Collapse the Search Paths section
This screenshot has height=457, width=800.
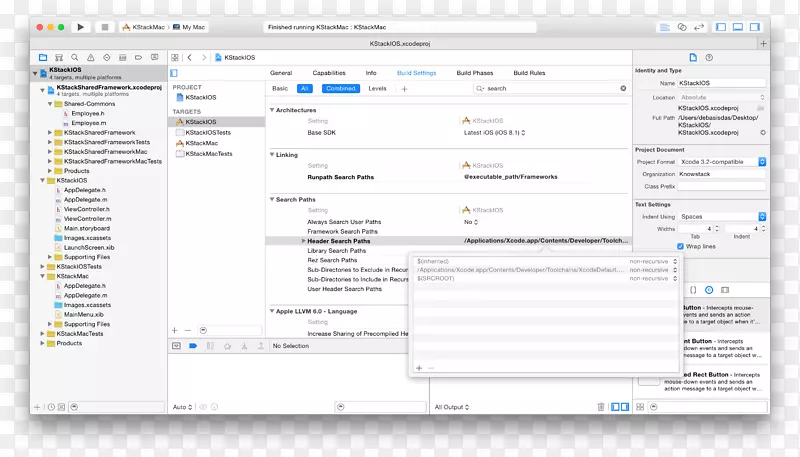[271, 199]
